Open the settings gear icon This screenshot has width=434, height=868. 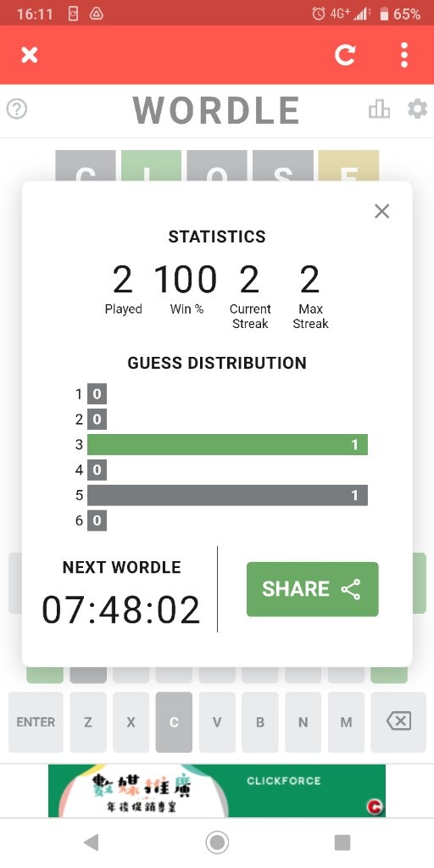coord(417,109)
